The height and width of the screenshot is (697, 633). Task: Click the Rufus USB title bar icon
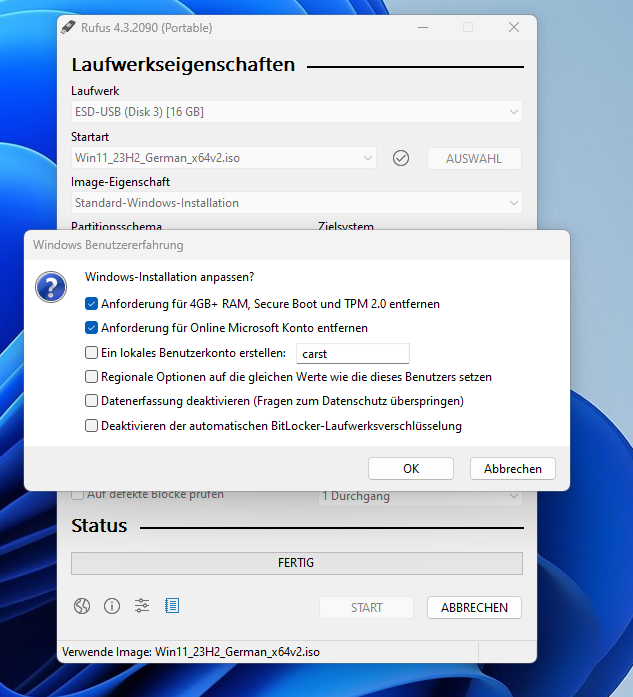click(68, 28)
